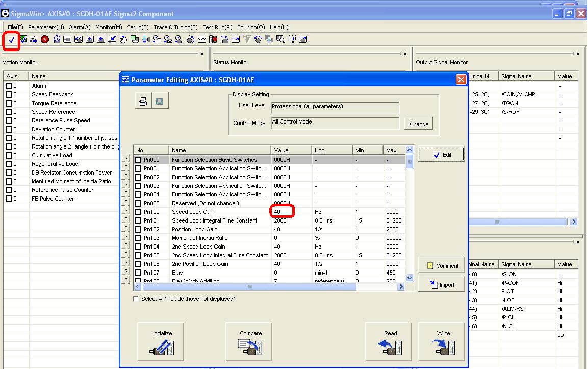Screen dimensions: 588x369
Task: Open the Trace & Tuning menu
Action: point(175,27)
